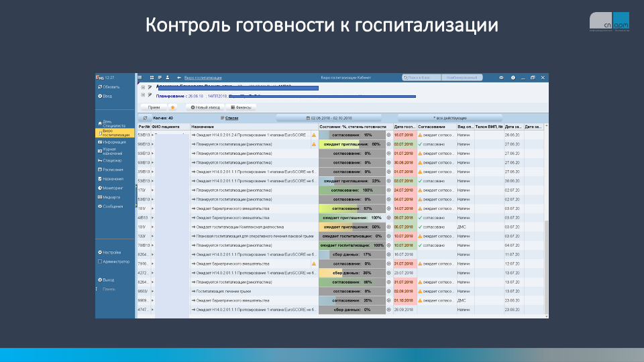The height and width of the screenshot is (362, 644).
Task: Click the edit pencil icon on the patient name line
Action: tap(150, 87)
